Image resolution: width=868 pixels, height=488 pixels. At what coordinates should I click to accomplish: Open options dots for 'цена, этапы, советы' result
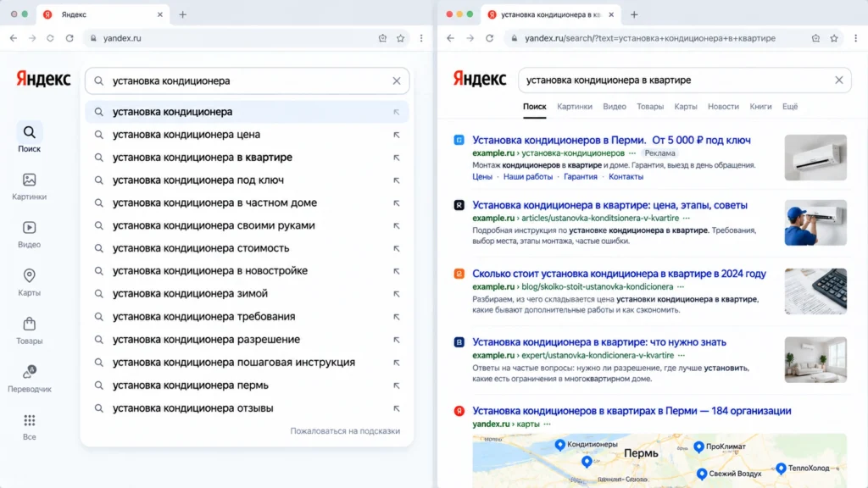(687, 218)
